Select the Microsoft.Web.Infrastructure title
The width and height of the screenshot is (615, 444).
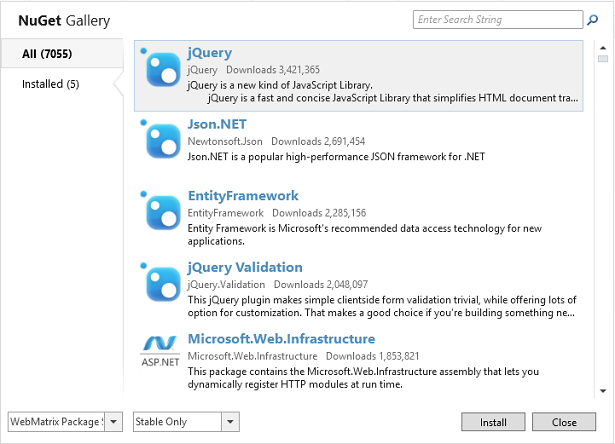point(281,339)
